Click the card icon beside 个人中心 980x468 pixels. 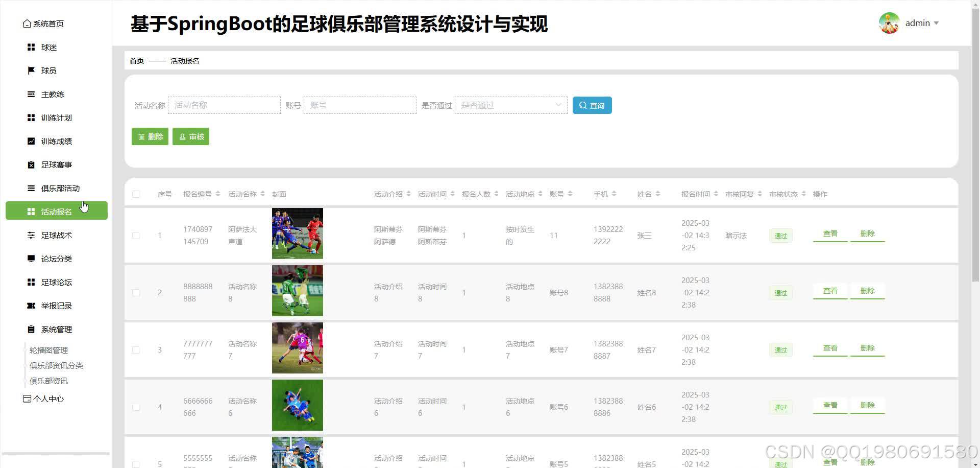[x=27, y=399]
